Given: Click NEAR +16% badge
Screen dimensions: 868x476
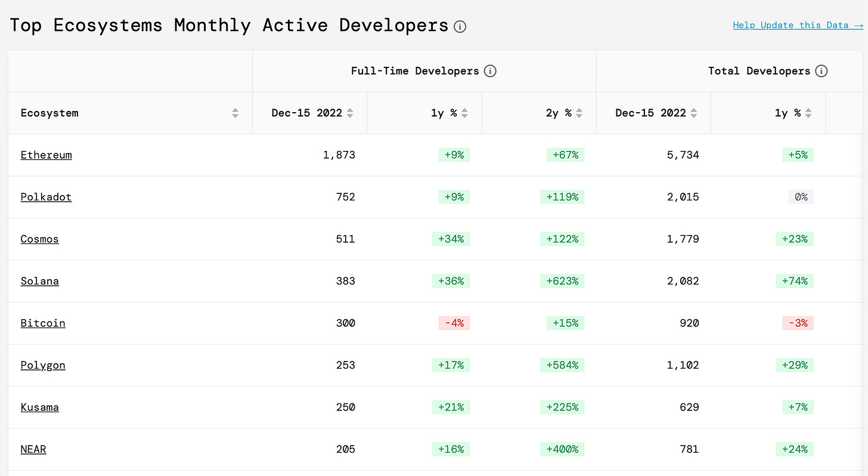Looking at the screenshot, I should [451, 449].
